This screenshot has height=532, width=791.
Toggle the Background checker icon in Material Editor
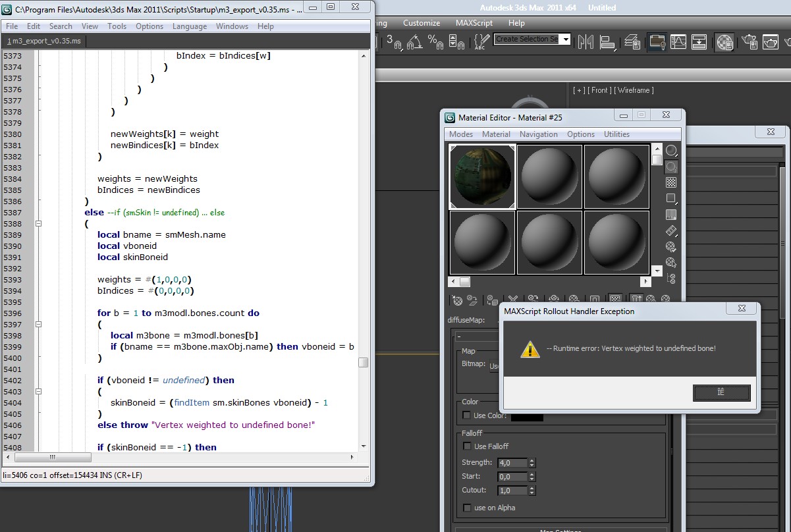(671, 182)
